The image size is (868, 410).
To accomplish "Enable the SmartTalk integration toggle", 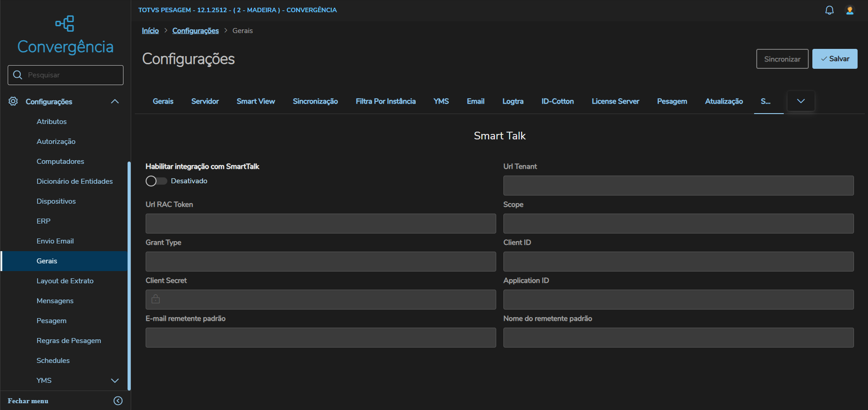I will 156,181.
